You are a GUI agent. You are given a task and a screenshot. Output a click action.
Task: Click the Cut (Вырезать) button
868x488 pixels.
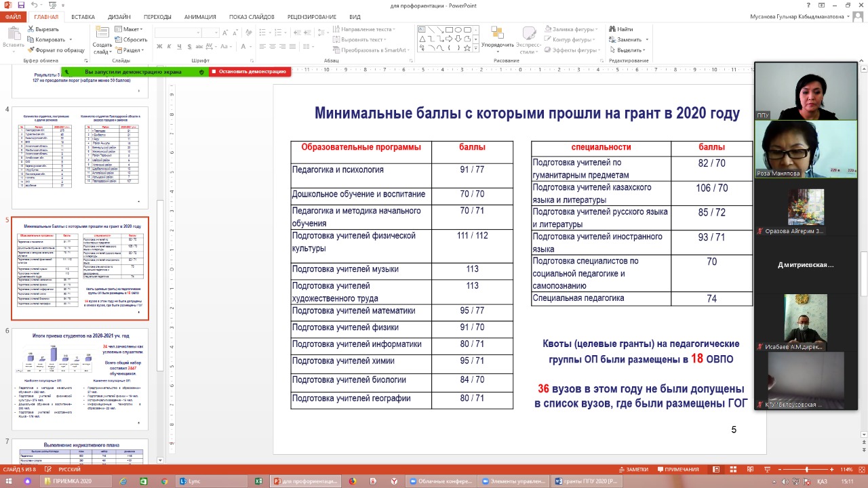click(43, 29)
